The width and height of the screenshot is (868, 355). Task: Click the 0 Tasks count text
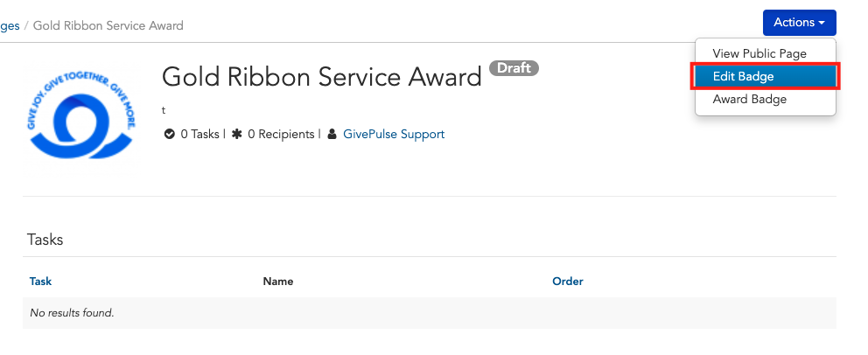coord(199,134)
